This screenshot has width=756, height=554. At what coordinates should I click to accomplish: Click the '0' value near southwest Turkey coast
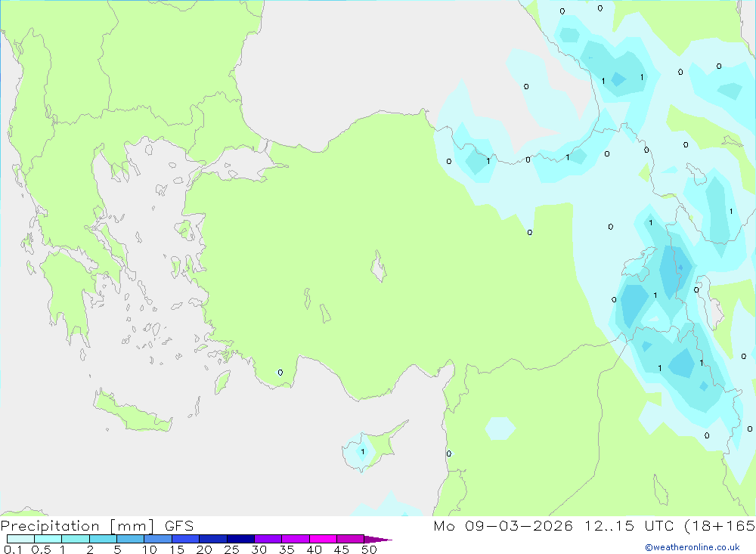pos(280,372)
